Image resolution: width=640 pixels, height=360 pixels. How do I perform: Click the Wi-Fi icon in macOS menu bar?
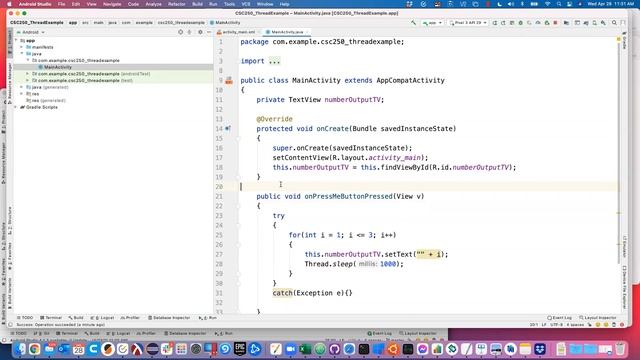[547, 4]
